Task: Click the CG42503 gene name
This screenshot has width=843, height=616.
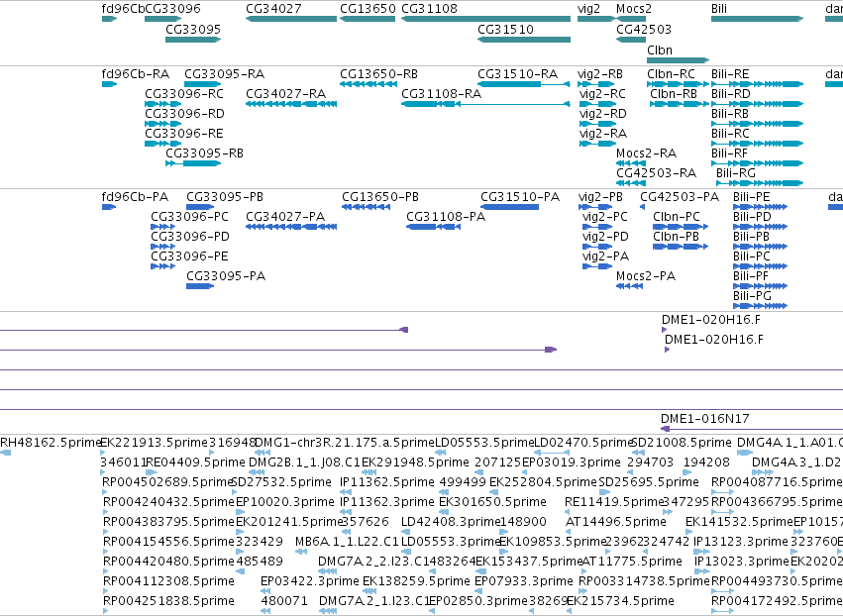Action: pyautogui.click(x=644, y=30)
